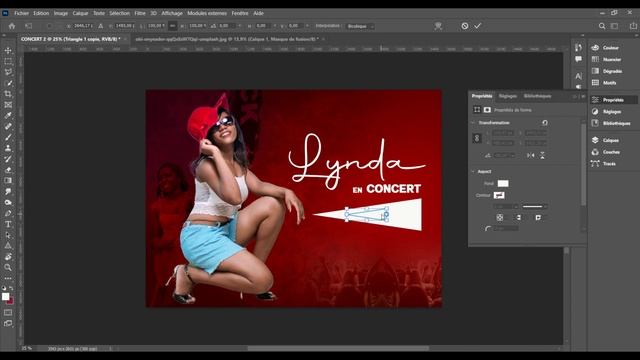Open the Fichier menu

(21, 13)
